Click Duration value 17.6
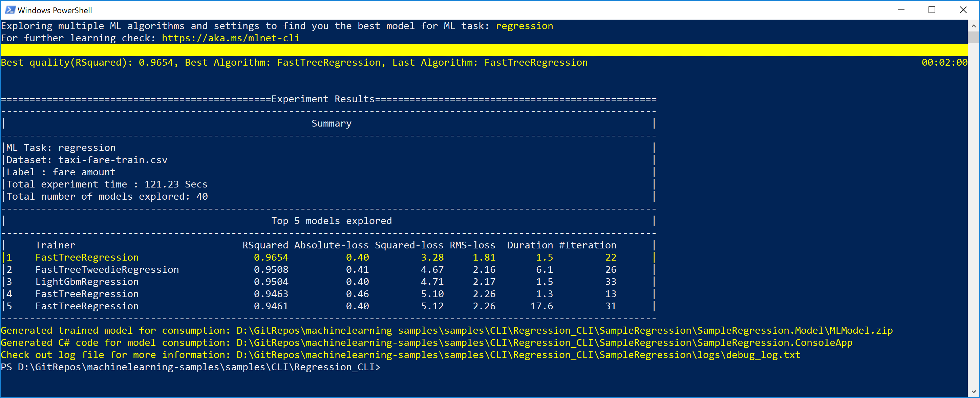The width and height of the screenshot is (980, 398). [x=542, y=306]
